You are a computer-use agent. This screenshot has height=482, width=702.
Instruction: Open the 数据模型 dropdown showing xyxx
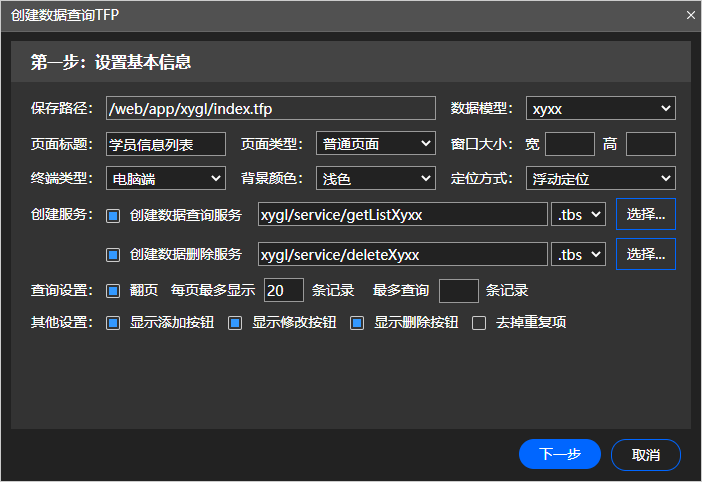601,108
